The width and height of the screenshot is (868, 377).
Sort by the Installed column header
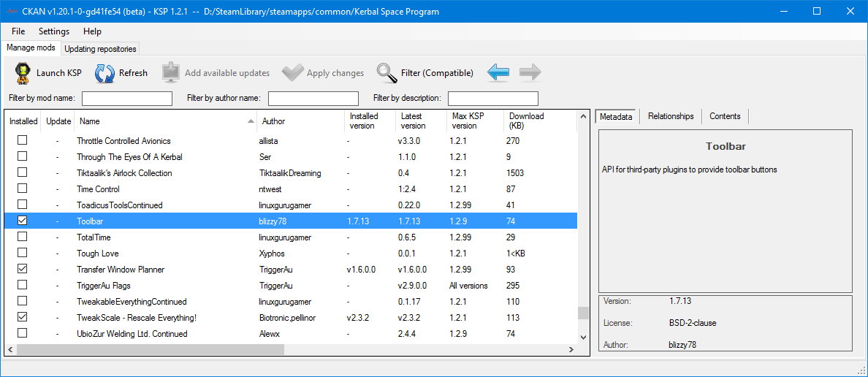coord(24,121)
